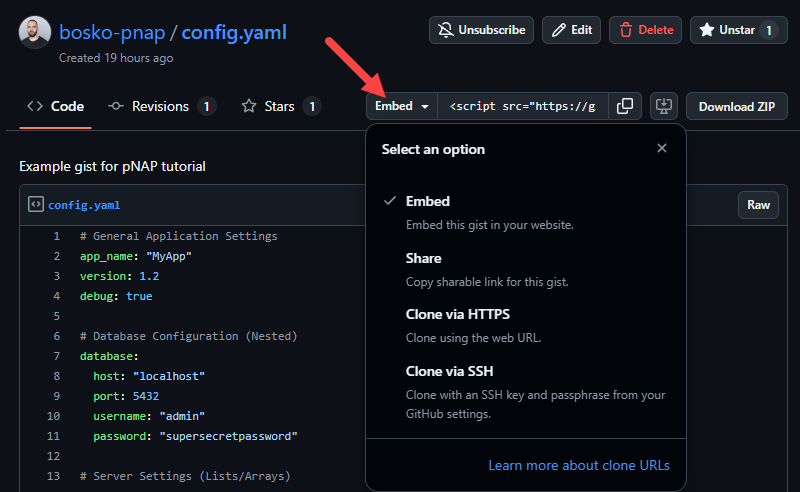Choose Clone via SSH option
Image resolution: width=800 pixels, height=492 pixels.
click(x=526, y=392)
